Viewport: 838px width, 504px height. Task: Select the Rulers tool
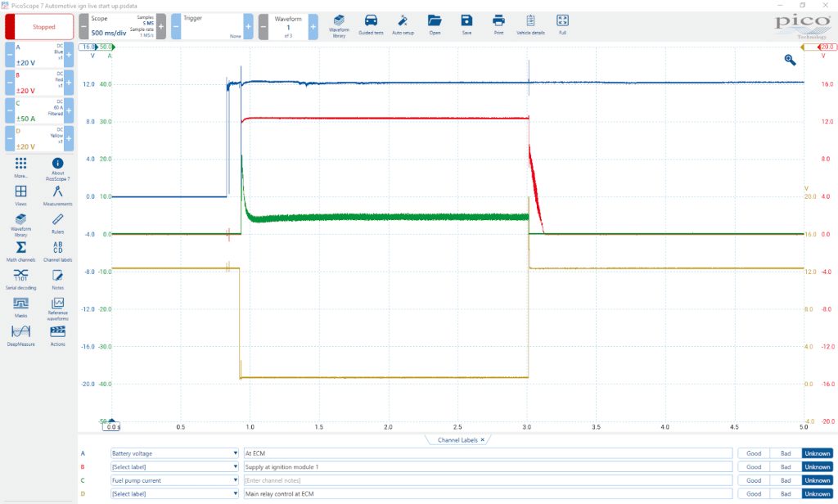(x=58, y=224)
